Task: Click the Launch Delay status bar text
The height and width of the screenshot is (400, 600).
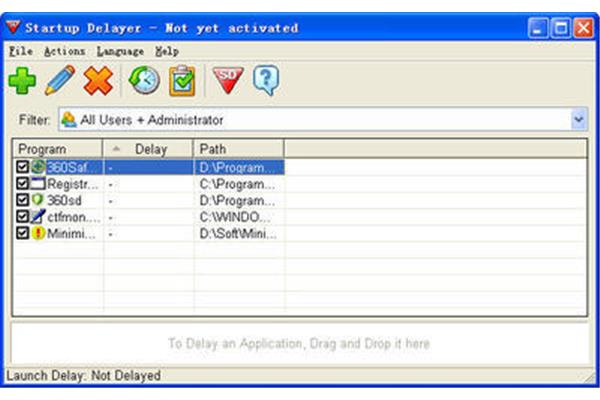Action: [83, 376]
